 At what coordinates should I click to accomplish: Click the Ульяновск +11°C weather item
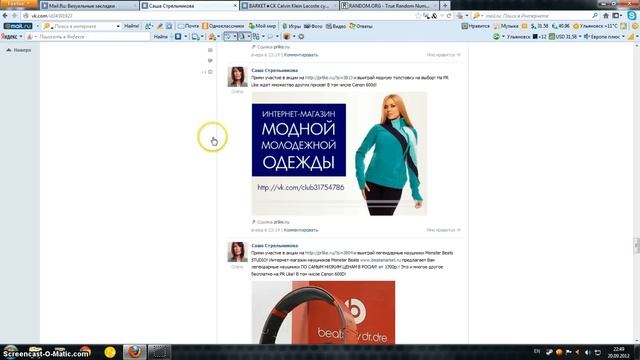click(x=596, y=26)
